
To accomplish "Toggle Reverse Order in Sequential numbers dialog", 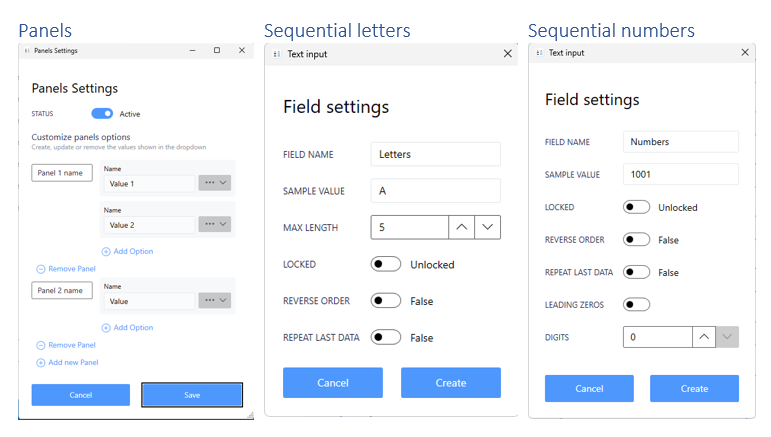I will [636, 240].
